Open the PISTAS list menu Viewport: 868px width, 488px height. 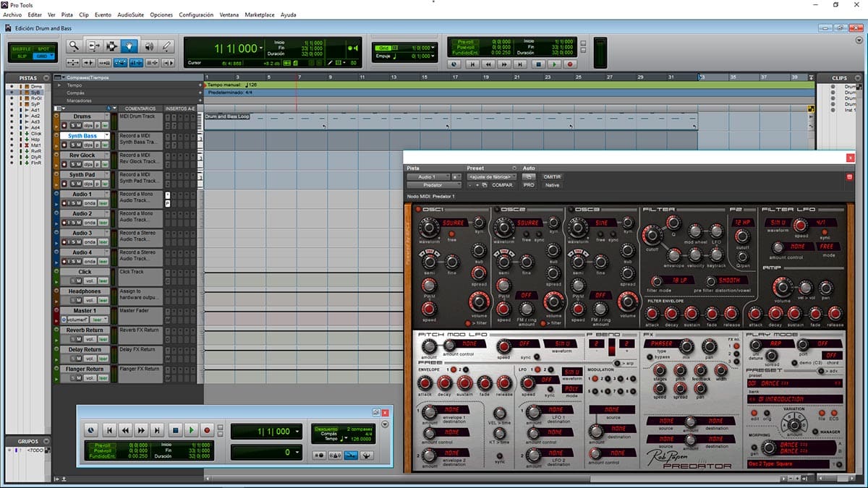[x=46, y=78]
